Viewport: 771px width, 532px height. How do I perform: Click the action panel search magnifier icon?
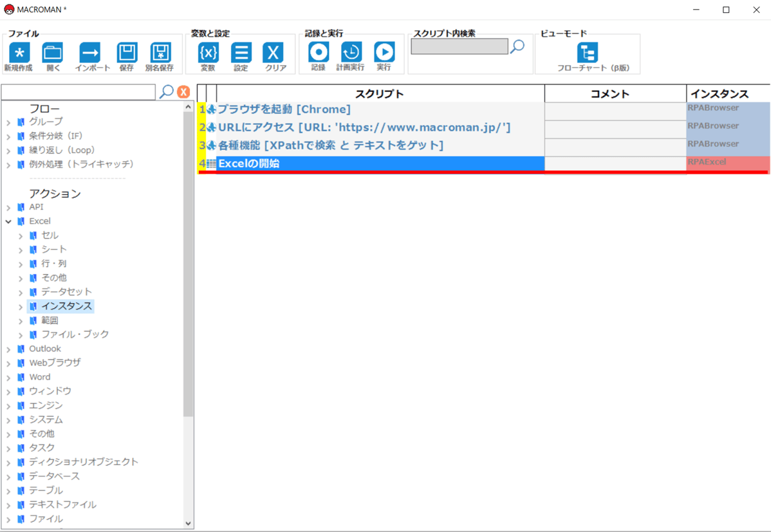tap(167, 91)
